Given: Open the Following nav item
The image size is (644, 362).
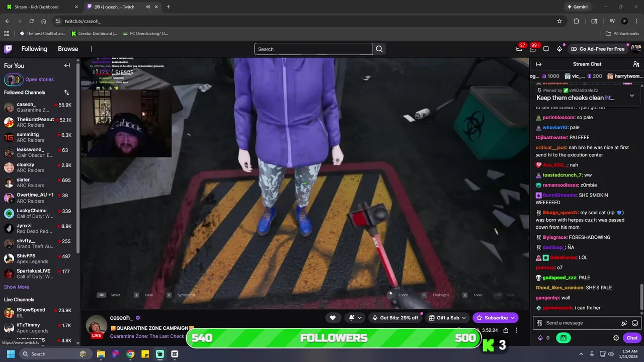Looking at the screenshot, I should pyautogui.click(x=34, y=49).
